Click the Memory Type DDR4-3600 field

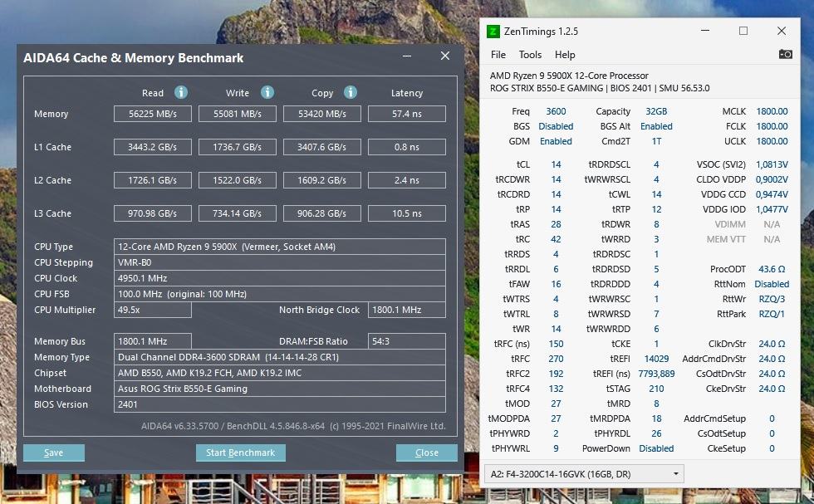(280, 357)
